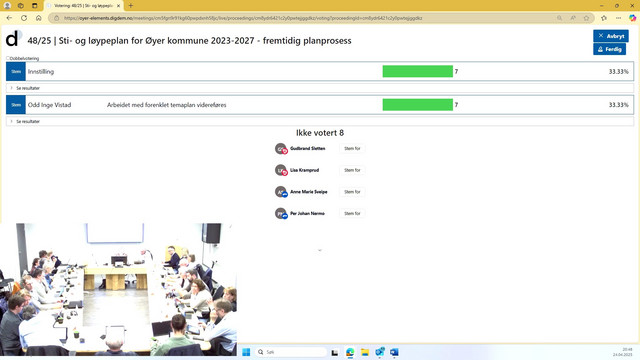
Task: Click Per Johan Nermo's avatar
Action: [281, 214]
